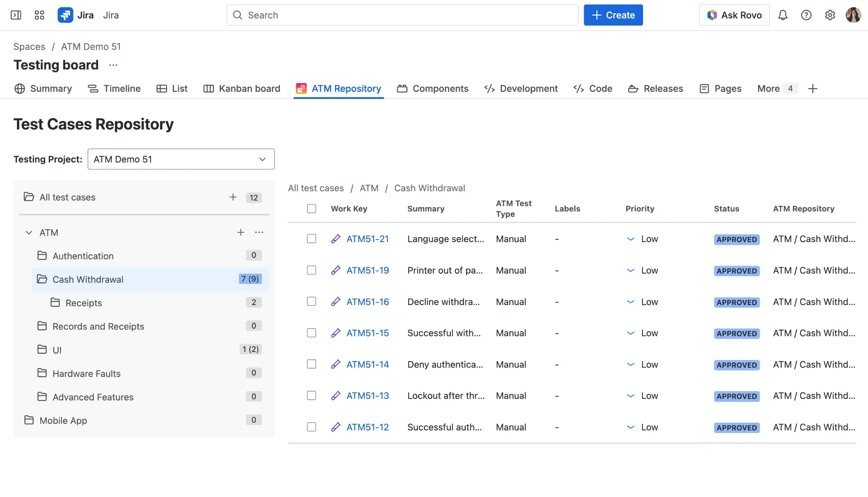The height and width of the screenshot is (497, 868).
Task: Collapse the sidebar using the panel icon
Action: tap(16, 15)
